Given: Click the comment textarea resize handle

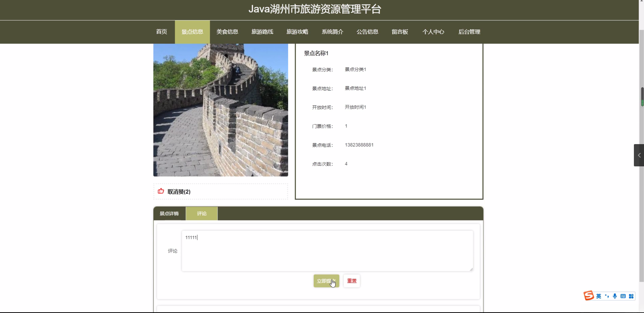Looking at the screenshot, I should pyautogui.click(x=471, y=269).
